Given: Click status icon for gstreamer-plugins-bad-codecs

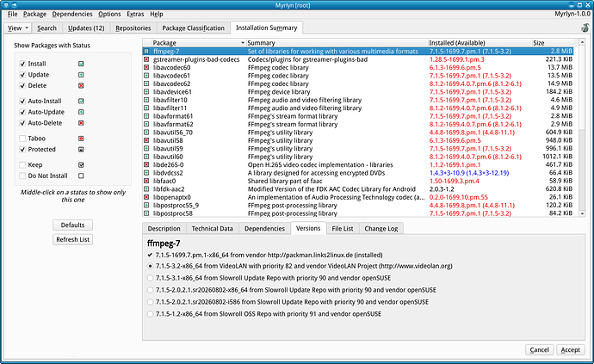Looking at the screenshot, I should 146,59.
